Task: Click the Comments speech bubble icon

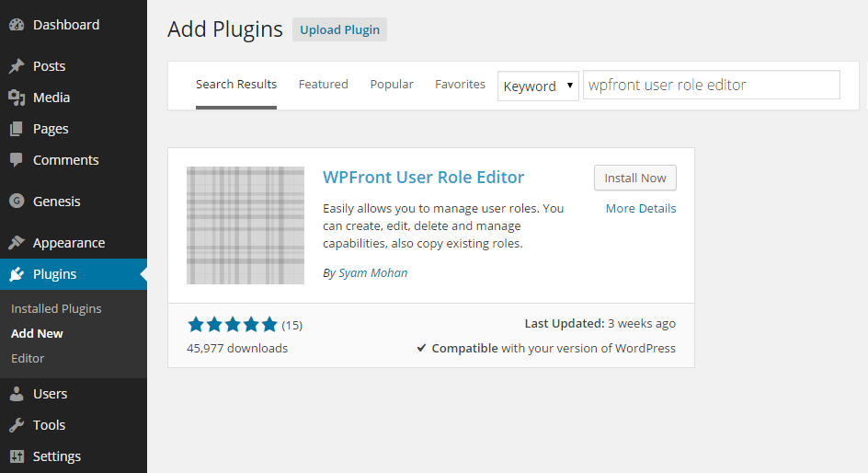Action: point(17,160)
